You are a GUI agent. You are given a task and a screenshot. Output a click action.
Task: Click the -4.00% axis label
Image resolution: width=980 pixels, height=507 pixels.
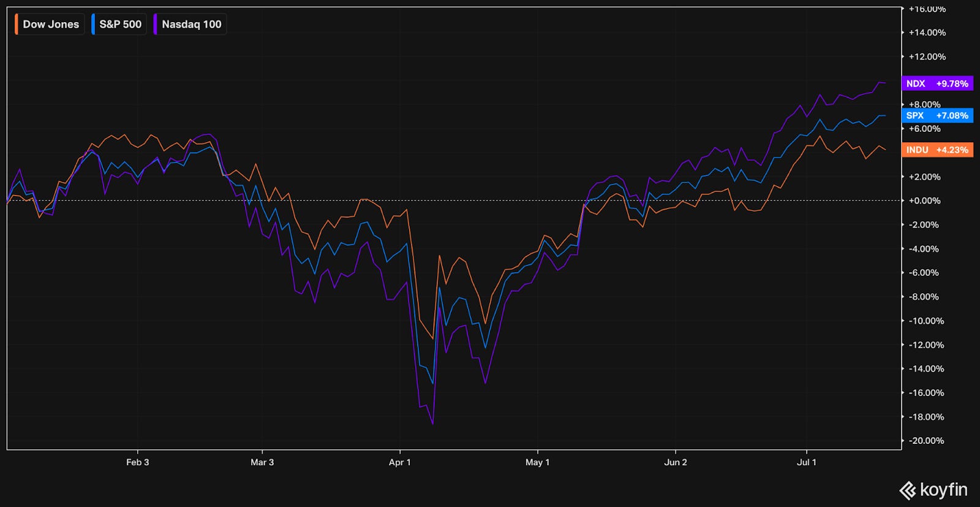pos(924,249)
